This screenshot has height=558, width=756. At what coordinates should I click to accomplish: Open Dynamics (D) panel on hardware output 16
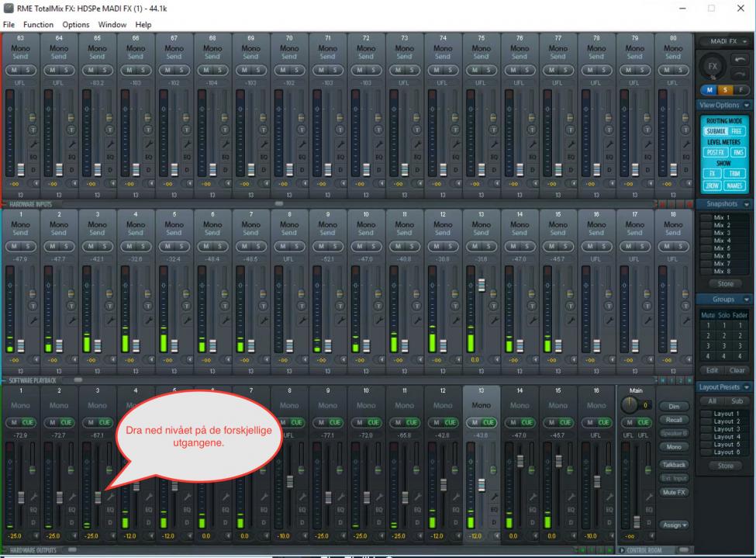(609, 522)
